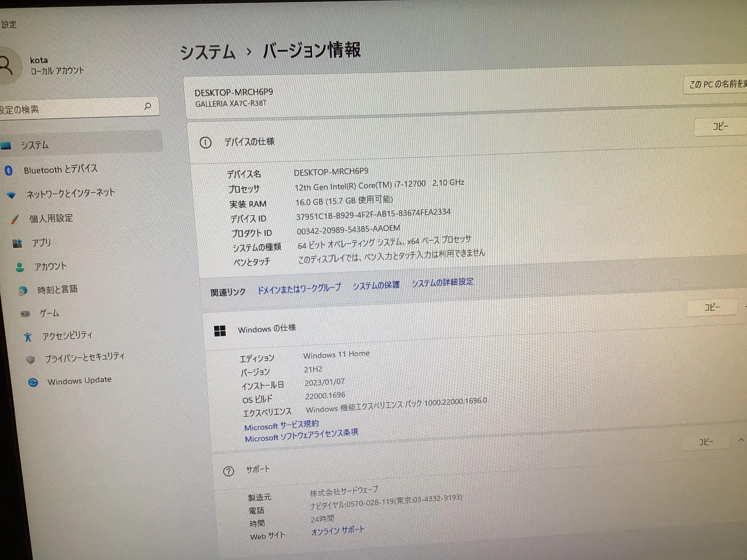This screenshot has height=560, width=747.
Task: Click the 個人用設定 paintbrush icon
Action: pyautogui.click(x=14, y=219)
